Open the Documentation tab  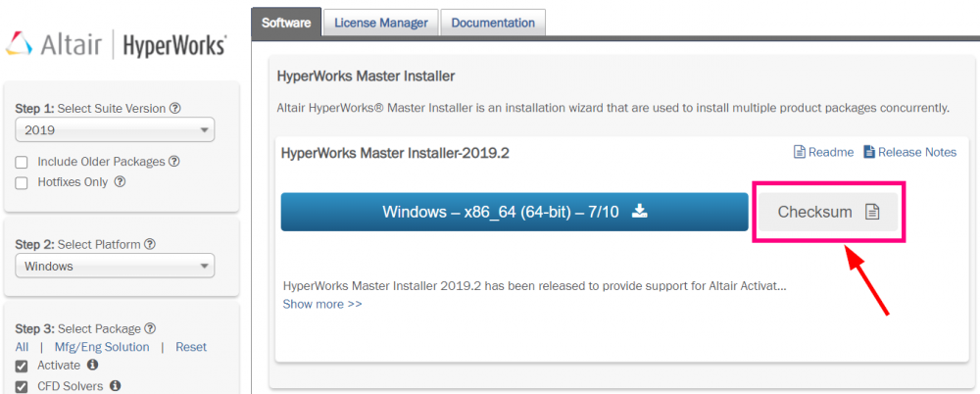click(493, 23)
